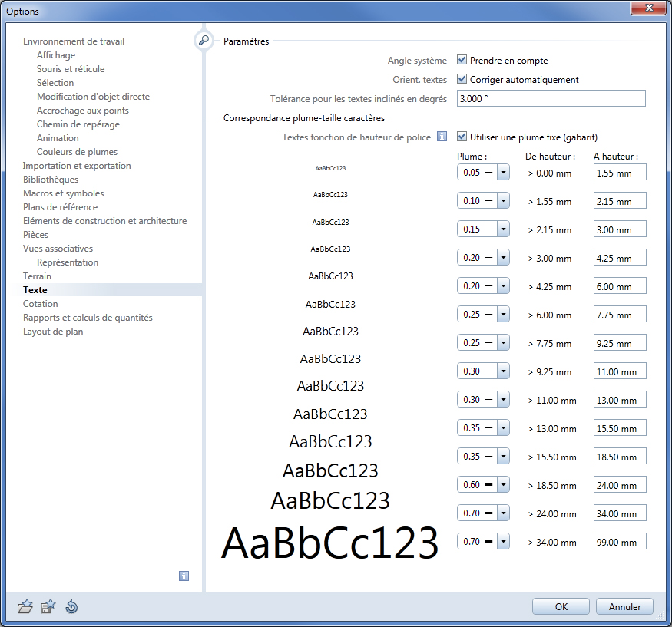The height and width of the screenshot is (627, 672).
Task: Select Sélection in the tree
Action: 55,83
